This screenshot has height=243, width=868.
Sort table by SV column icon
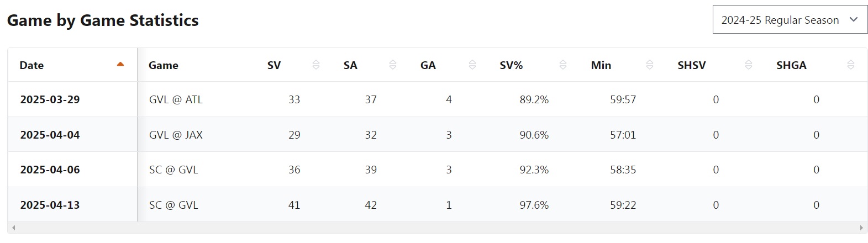tap(316, 65)
